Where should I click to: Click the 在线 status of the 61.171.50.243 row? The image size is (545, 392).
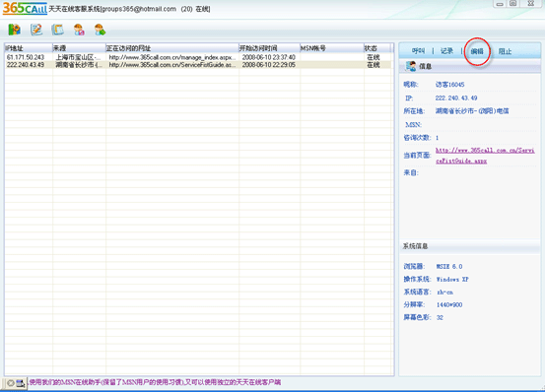374,57
